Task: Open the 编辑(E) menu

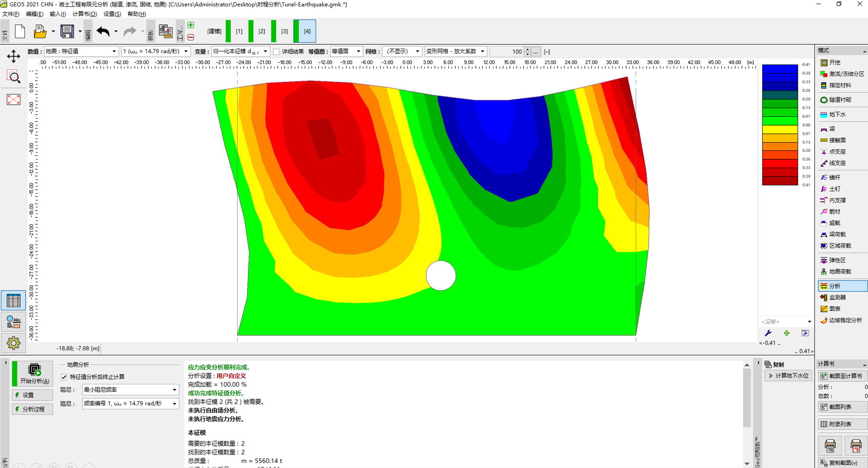Action: 34,14
